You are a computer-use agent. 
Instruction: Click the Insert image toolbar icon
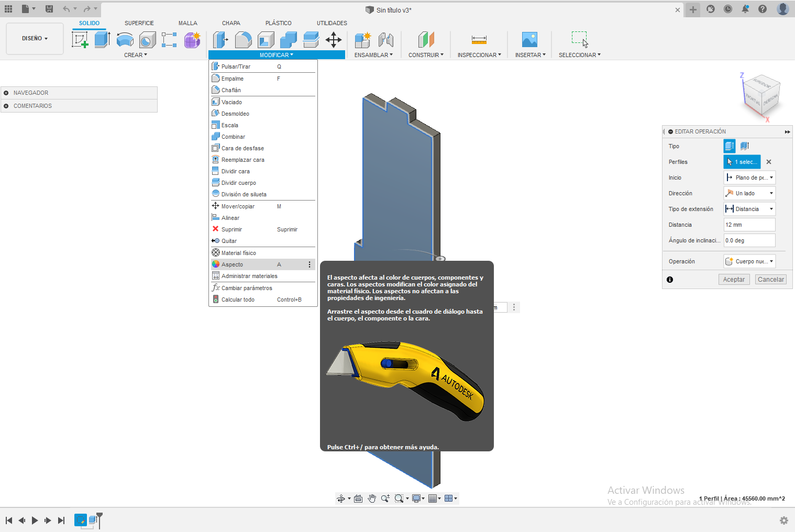(x=530, y=40)
